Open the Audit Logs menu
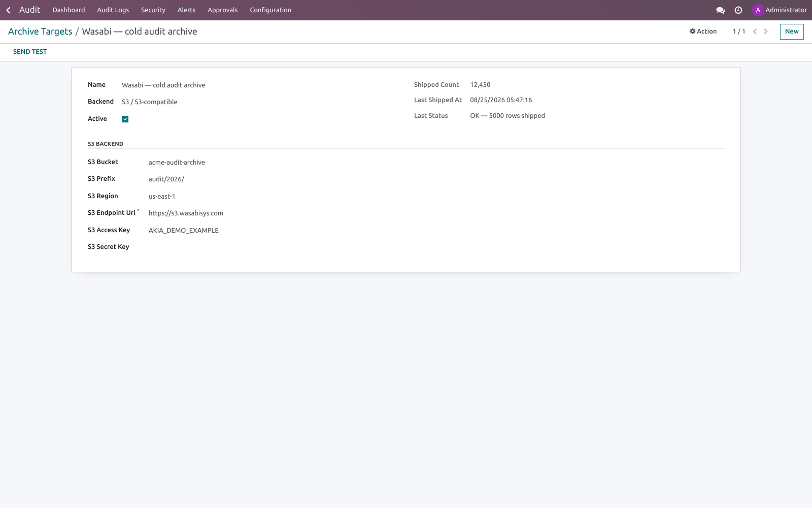The height and width of the screenshot is (508, 812). pos(113,10)
